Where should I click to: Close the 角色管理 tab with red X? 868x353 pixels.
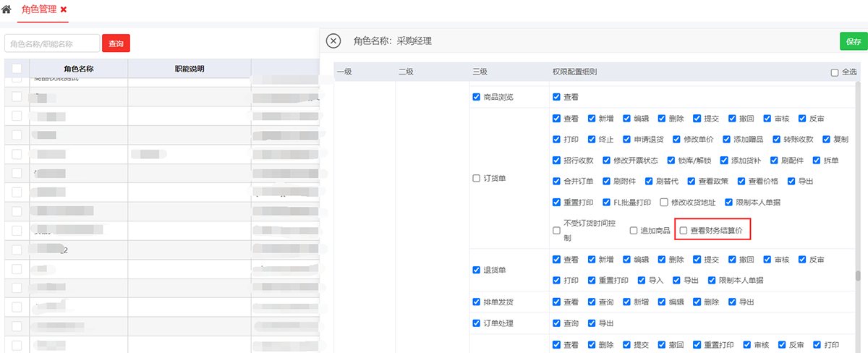click(x=64, y=10)
